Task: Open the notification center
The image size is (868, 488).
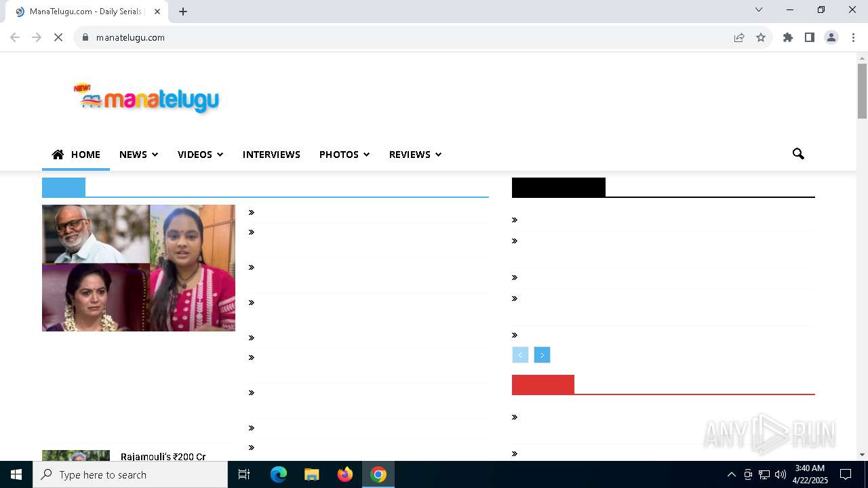Action: 846,474
